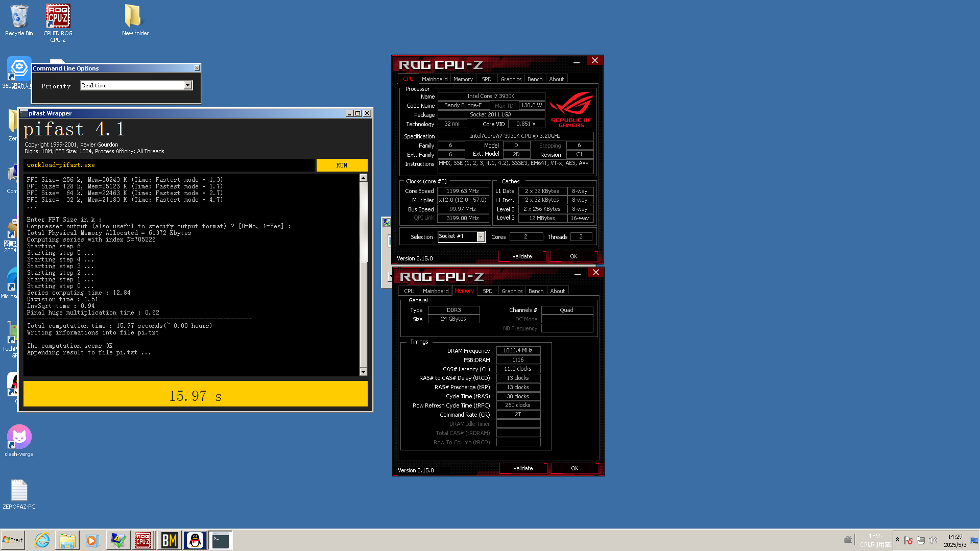Open About tab in lower CPU-Z window
980x551 pixels.
pos(558,291)
